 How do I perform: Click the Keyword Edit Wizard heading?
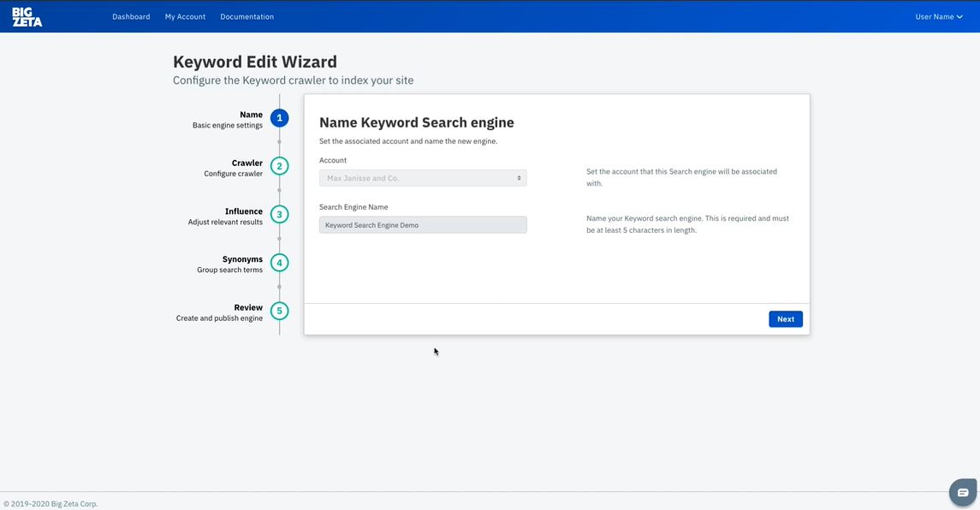pos(255,62)
